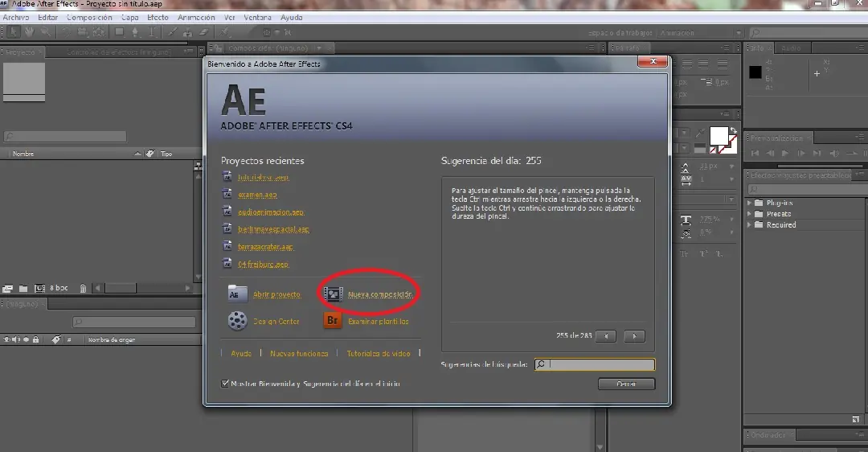Uncheck Mostrar Bienvenida y Sugerencia del día
This screenshot has height=452, width=868.
point(225,384)
